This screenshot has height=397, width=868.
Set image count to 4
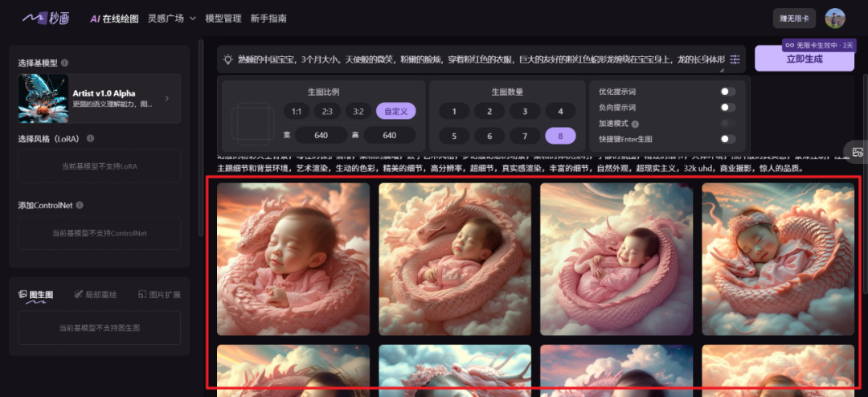(x=560, y=112)
